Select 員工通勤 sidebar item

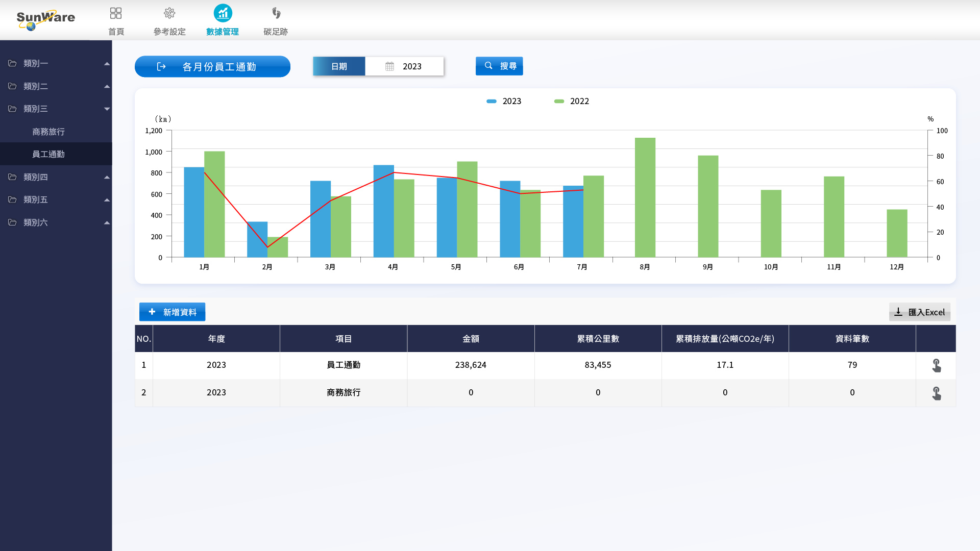(x=48, y=154)
